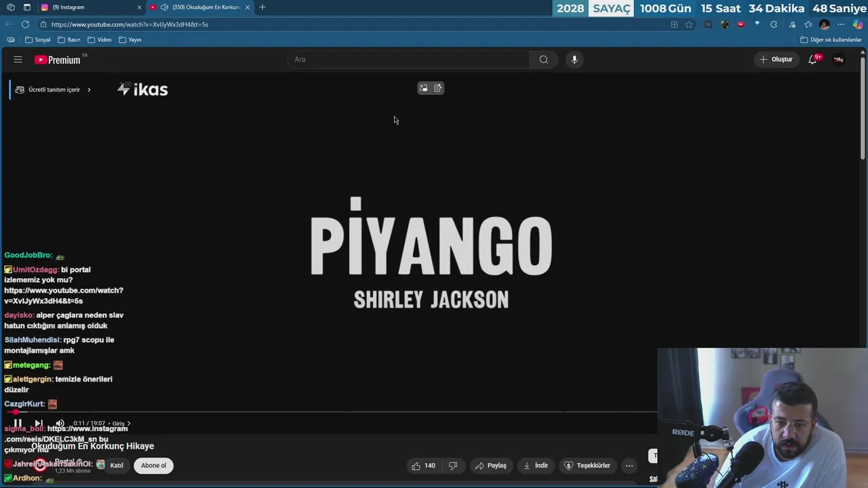Like the video showing 140 likes

point(423,466)
